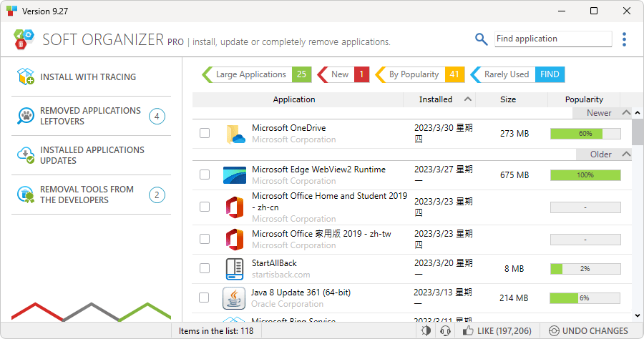Screen dimensions: 644x339
Task: Sort by Application column header
Action: click(294, 99)
